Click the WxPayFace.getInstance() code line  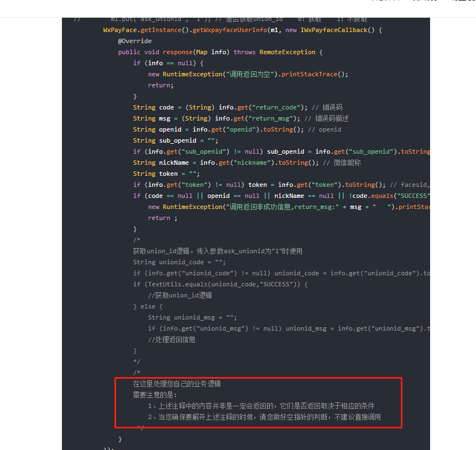point(243,30)
